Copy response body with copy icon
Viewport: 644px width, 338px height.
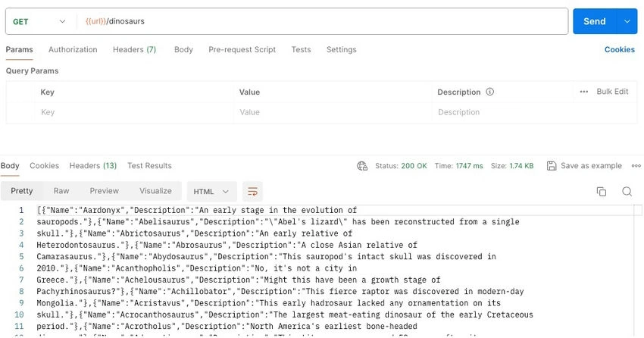tap(602, 192)
